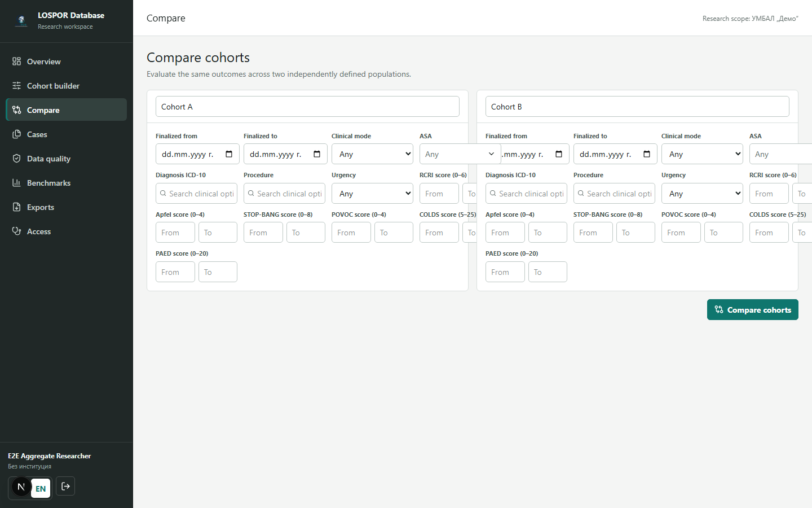
Task: Click Cohort B Apfel score To field
Action: pyautogui.click(x=548, y=233)
